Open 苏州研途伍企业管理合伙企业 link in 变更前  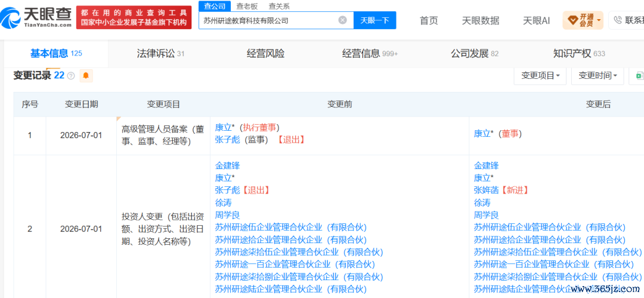290,227
